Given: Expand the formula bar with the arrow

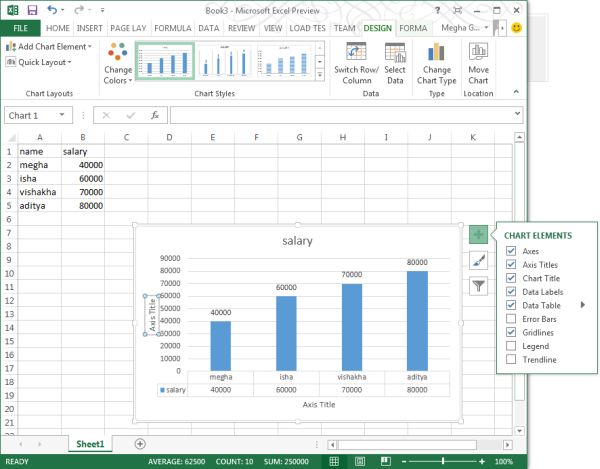Looking at the screenshot, I should (517, 114).
